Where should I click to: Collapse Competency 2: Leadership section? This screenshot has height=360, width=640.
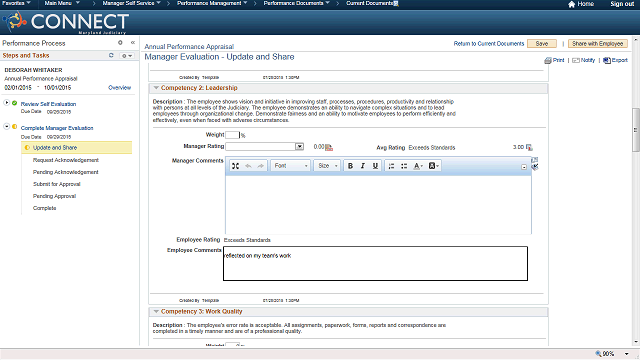(156, 88)
